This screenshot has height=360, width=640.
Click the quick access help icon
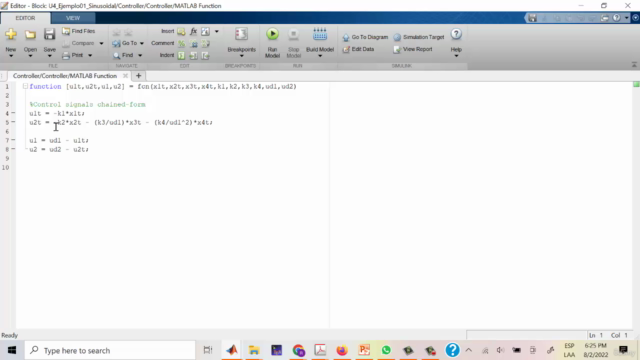(x=617, y=18)
